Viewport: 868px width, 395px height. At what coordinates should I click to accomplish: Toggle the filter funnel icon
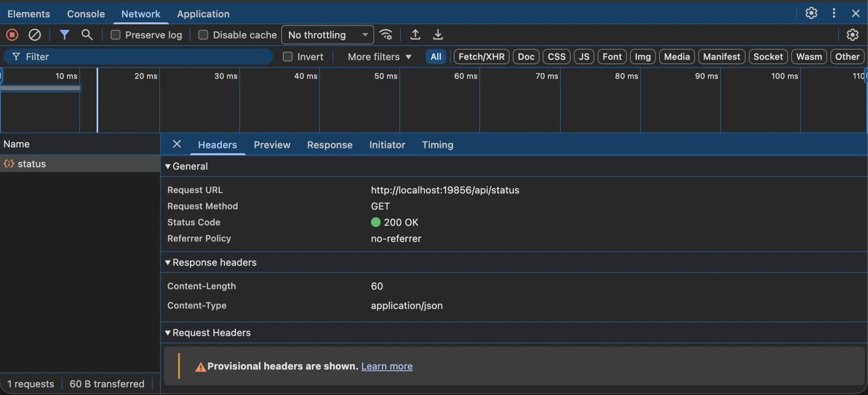[x=65, y=35]
